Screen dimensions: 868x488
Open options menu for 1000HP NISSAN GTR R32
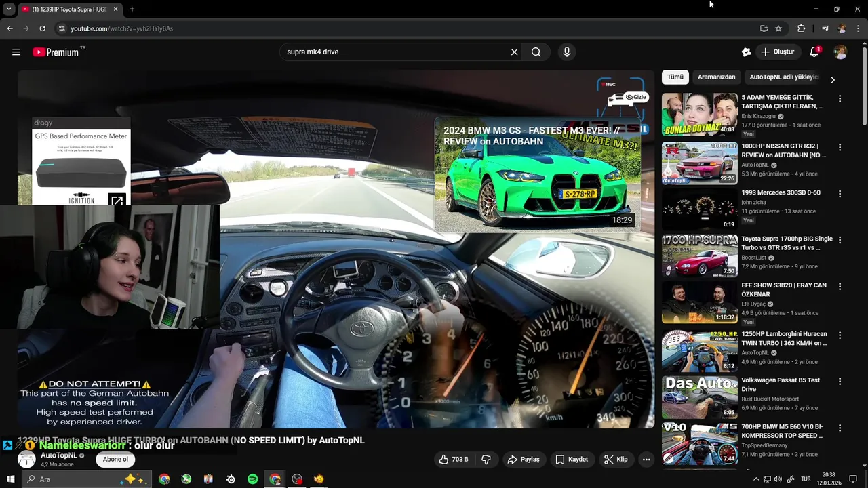click(840, 148)
